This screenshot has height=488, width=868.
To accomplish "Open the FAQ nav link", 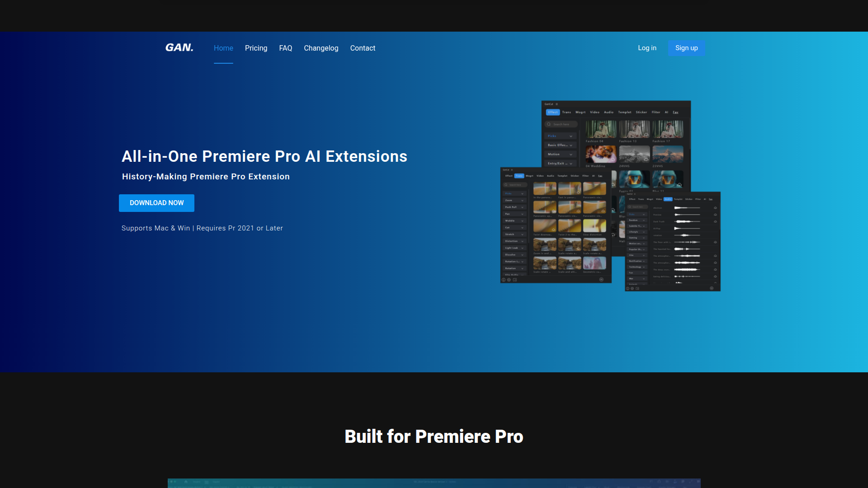I will pos(286,48).
